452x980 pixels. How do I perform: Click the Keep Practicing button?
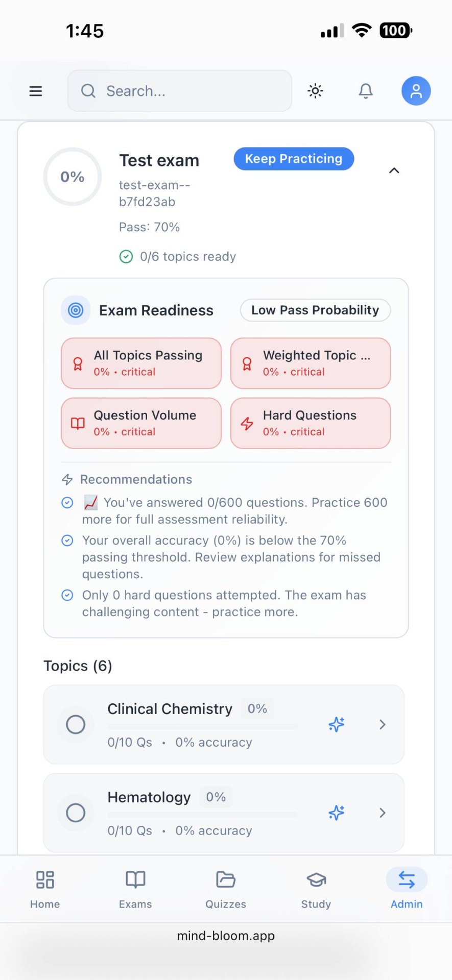(294, 159)
